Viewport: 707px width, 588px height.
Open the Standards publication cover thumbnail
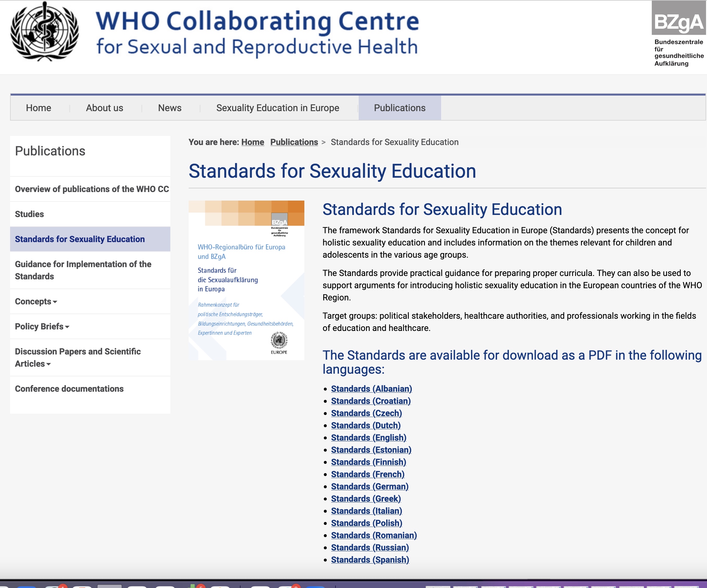pyautogui.click(x=246, y=280)
